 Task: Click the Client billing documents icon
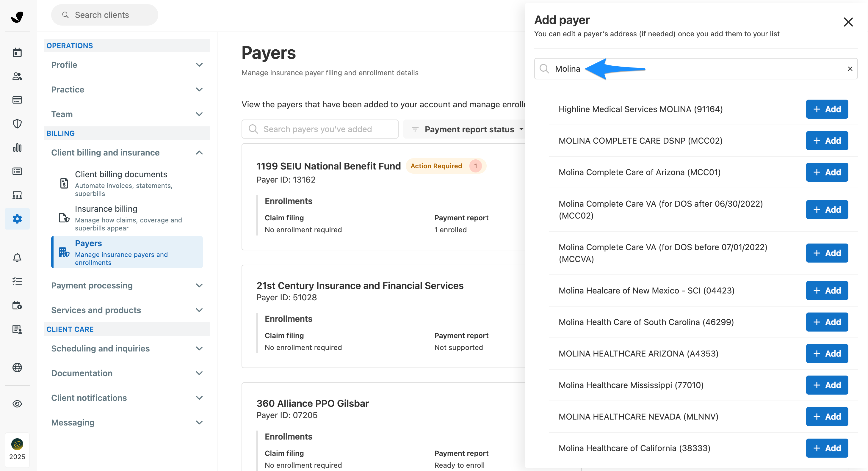pos(64,183)
